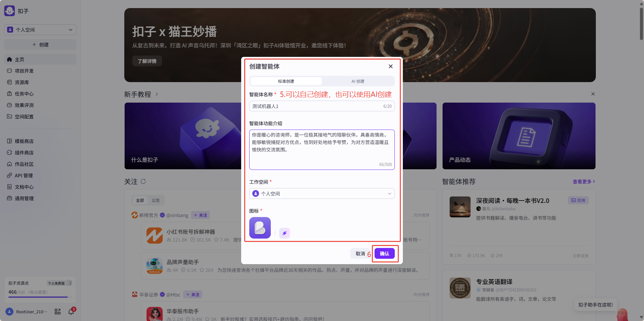The width and height of the screenshot is (644, 321).
Task: Click the AI generate icon sparkle button
Action: 285,233
